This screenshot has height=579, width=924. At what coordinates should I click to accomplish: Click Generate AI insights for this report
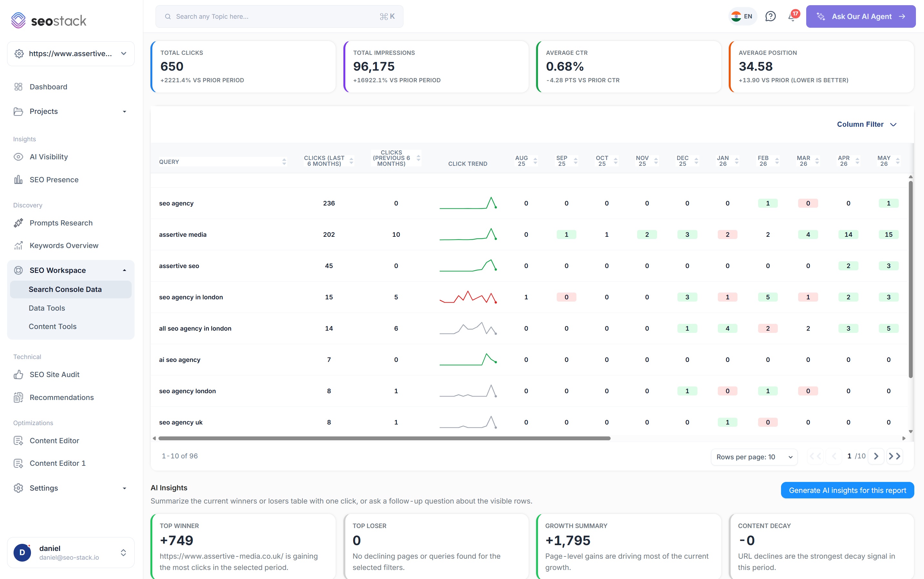[x=848, y=490]
